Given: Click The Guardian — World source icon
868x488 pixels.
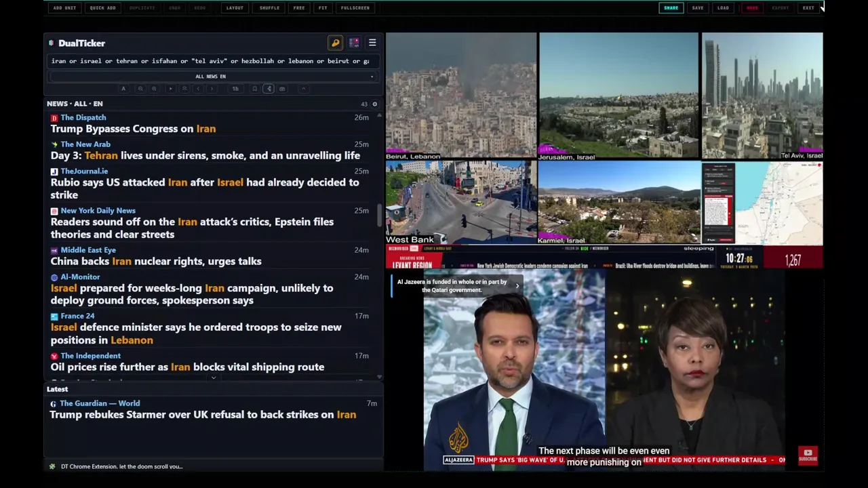Looking at the screenshot, I should pos(53,404).
